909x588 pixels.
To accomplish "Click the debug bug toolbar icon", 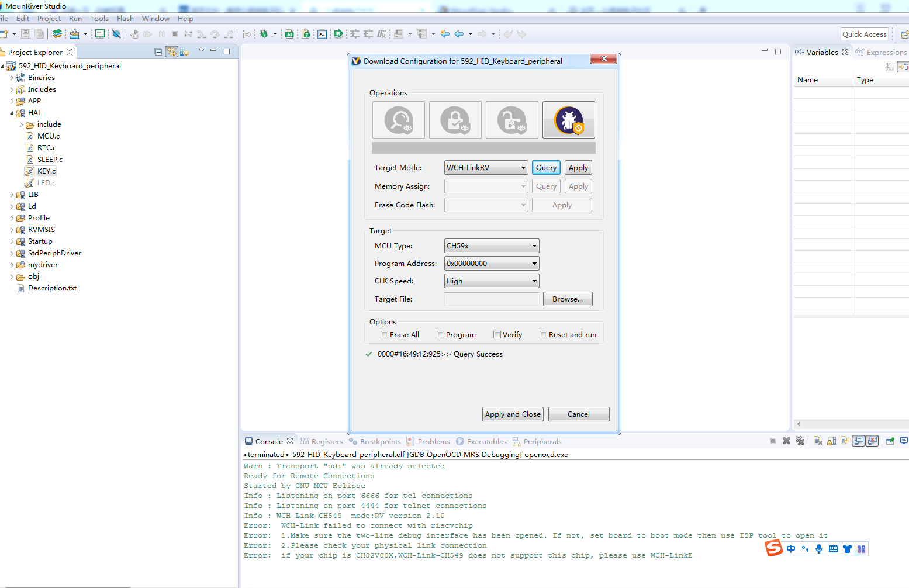I will click(264, 34).
